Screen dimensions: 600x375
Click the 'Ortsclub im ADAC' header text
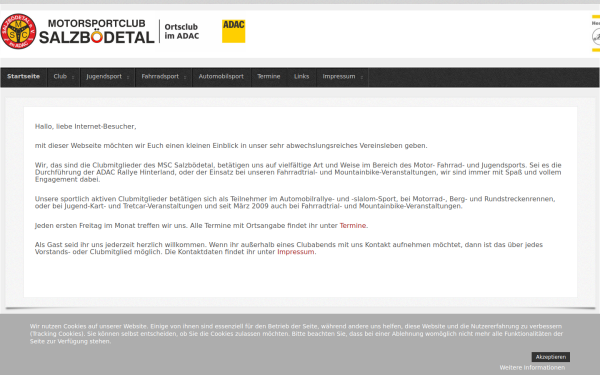click(x=182, y=31)
